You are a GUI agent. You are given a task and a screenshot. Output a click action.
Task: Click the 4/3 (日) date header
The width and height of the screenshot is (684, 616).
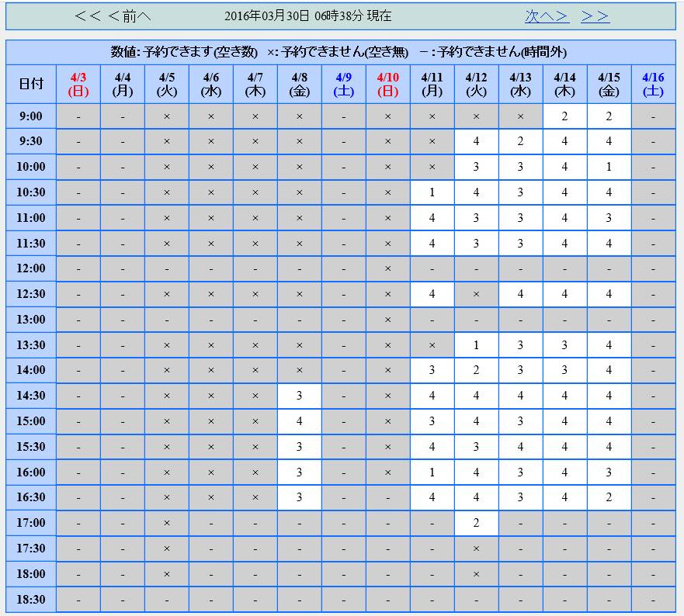78,84
